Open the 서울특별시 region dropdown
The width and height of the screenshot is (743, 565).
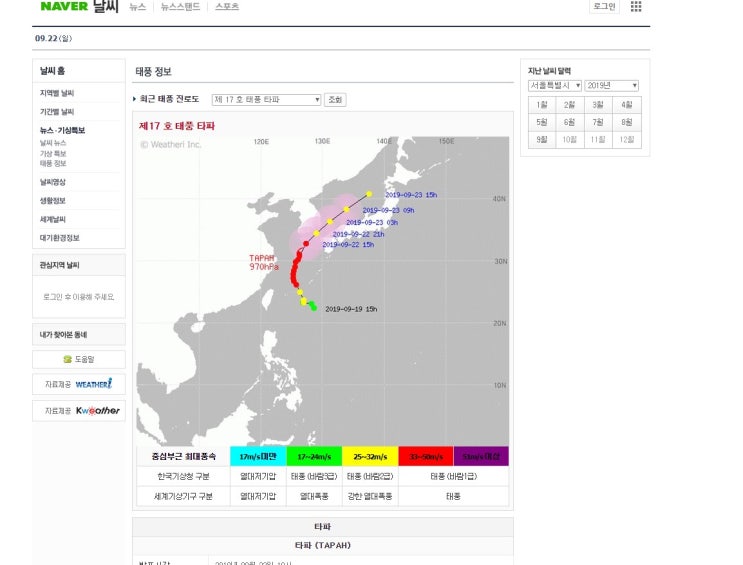click(x=555, y=85)
